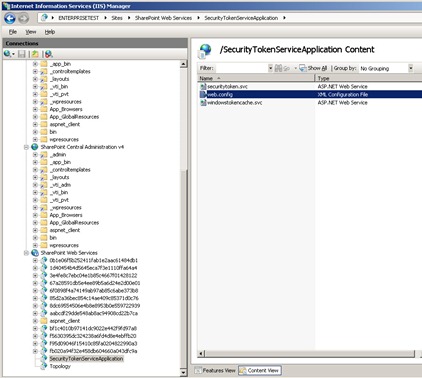Screen dimensions: 422x378
Task: Select _controltemplates under Central Administration
Action: [x=70, y=169]
